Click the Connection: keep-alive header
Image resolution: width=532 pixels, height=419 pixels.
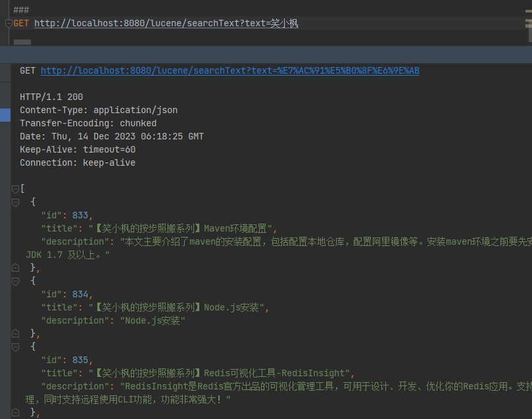point(78,162)
